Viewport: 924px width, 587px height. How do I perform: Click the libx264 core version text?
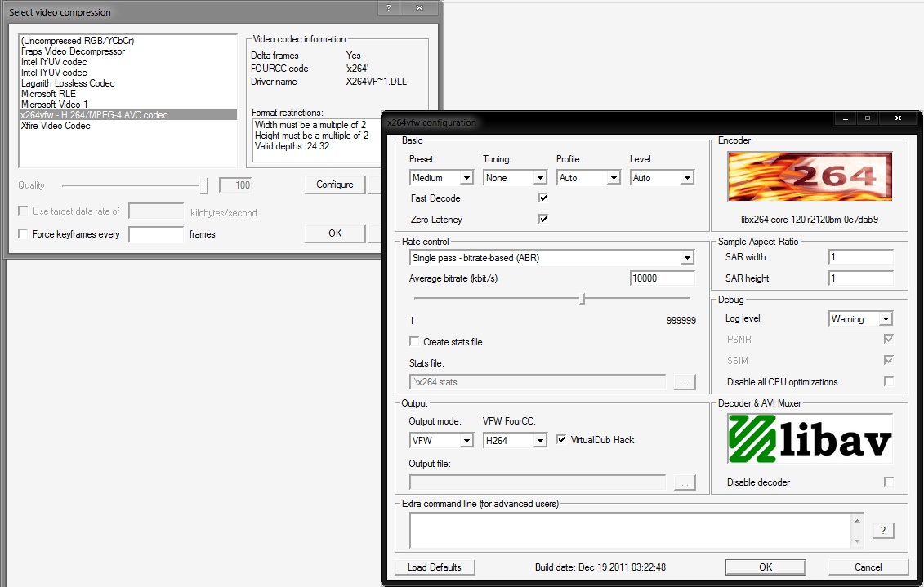pos(810,219)
